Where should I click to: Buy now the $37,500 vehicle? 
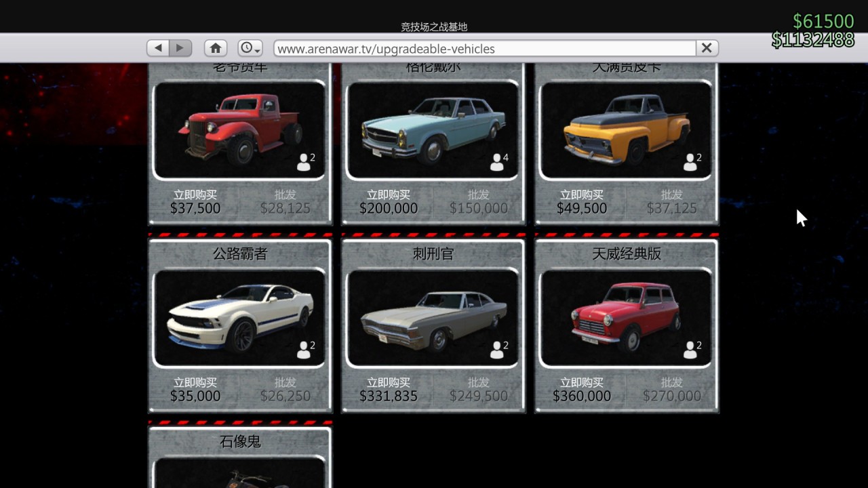point(195,202)
